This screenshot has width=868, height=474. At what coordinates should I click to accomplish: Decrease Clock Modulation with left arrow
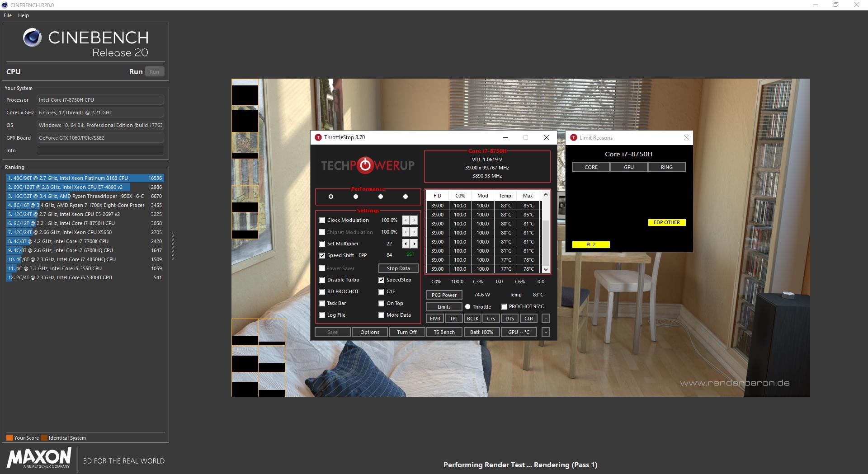[x=406, y=220]
